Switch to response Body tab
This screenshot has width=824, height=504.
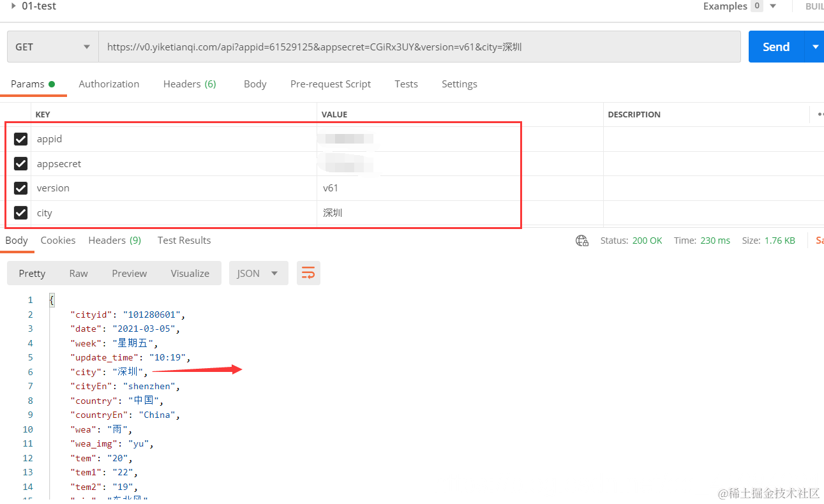[16, 240]
